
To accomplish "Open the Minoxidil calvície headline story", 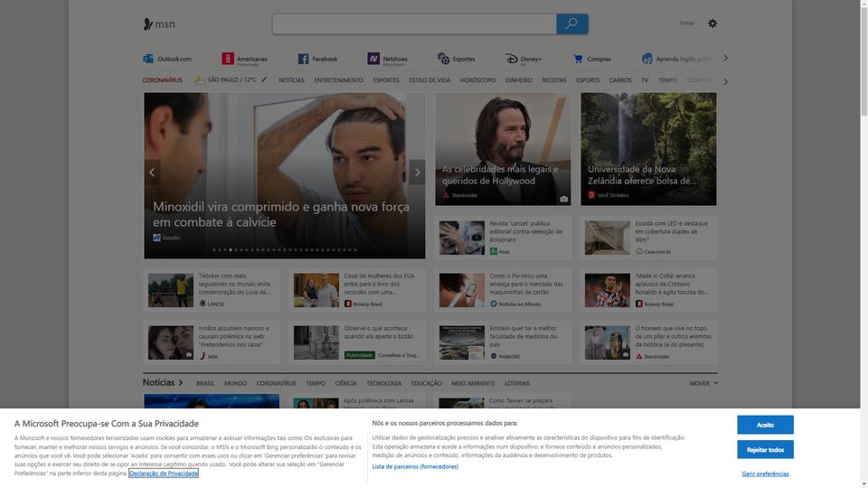I will pyautogui.click(x=285, y=175).
